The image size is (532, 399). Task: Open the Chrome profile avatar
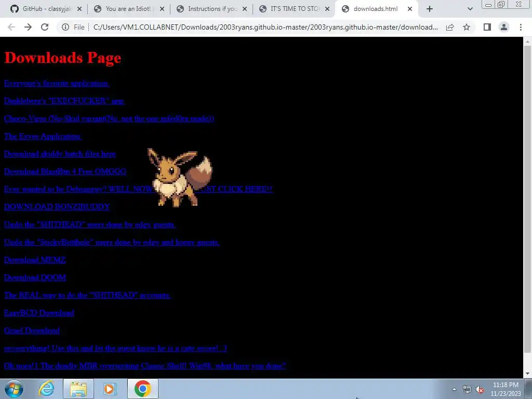(504, 27)
